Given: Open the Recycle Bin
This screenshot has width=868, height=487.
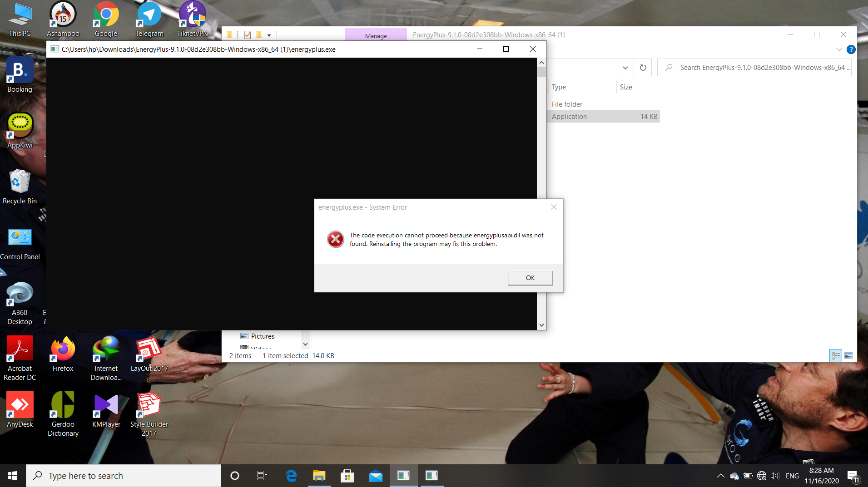Looking at the screenshot, I should click(x=20, y=187).
